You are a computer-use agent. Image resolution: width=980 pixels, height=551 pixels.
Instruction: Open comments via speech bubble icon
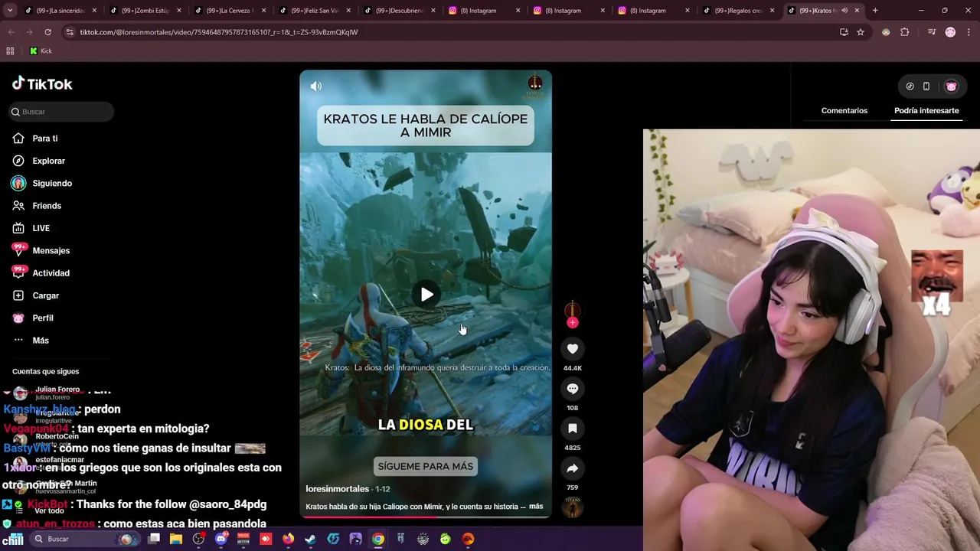click(573, 389)
